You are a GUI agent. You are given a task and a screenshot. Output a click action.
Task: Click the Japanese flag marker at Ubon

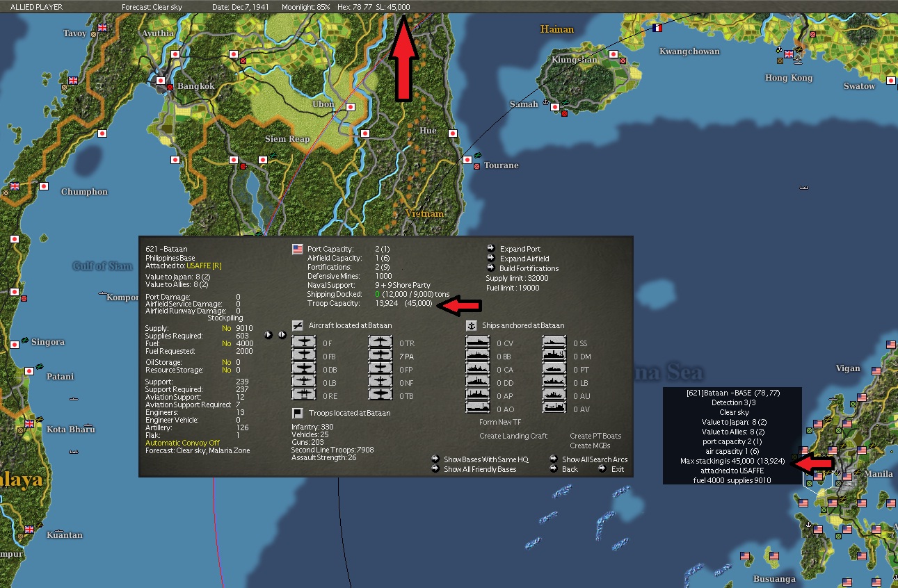coord(351,108)
